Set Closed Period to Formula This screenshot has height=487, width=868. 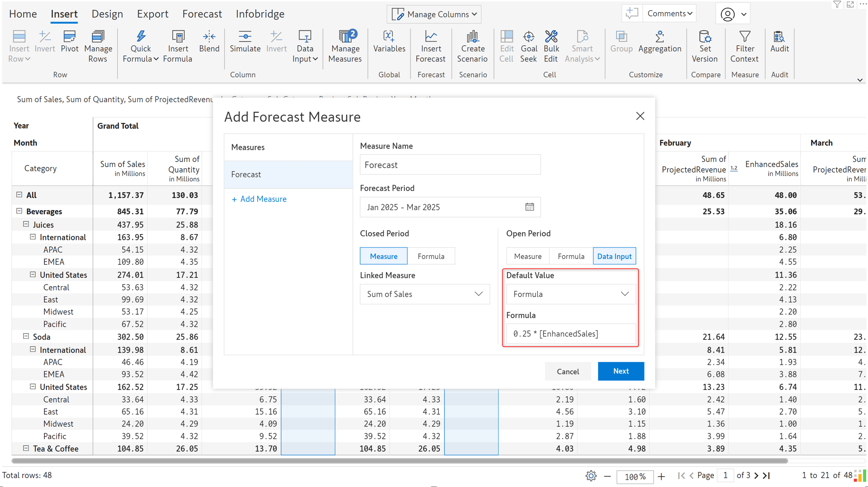(x=431, y=256)
